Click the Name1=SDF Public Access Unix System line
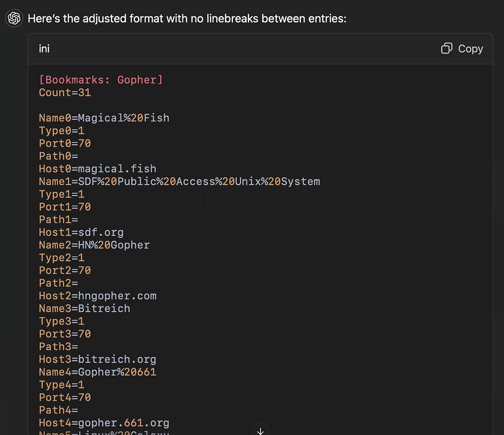The image size is (504, 435). click(179, 181)
